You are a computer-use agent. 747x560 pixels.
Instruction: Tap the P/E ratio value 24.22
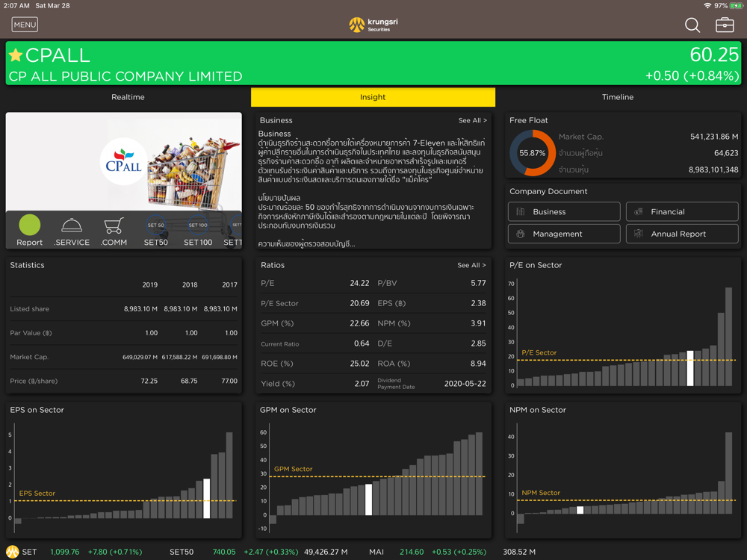pos(359,283)
